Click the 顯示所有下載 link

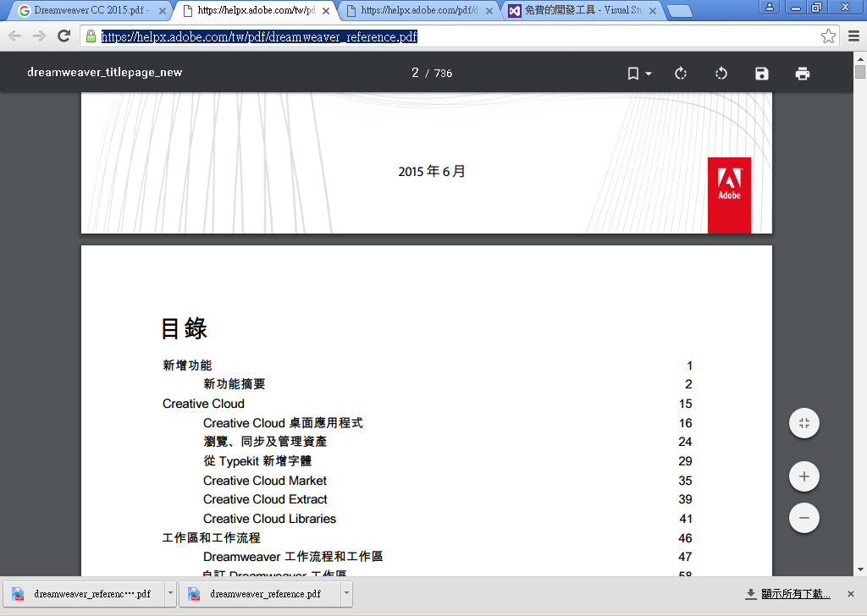[796, 594]
